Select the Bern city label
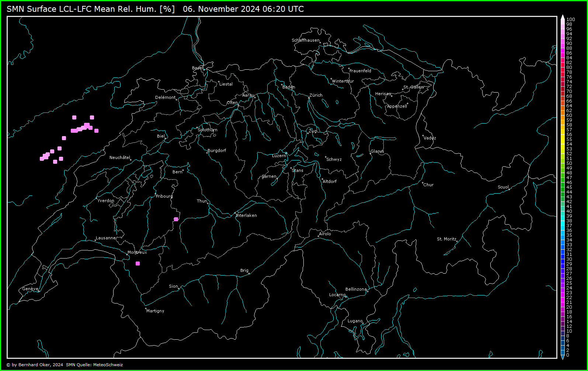The width and height of the screenshot is (588, 371). tap(177, 172)
